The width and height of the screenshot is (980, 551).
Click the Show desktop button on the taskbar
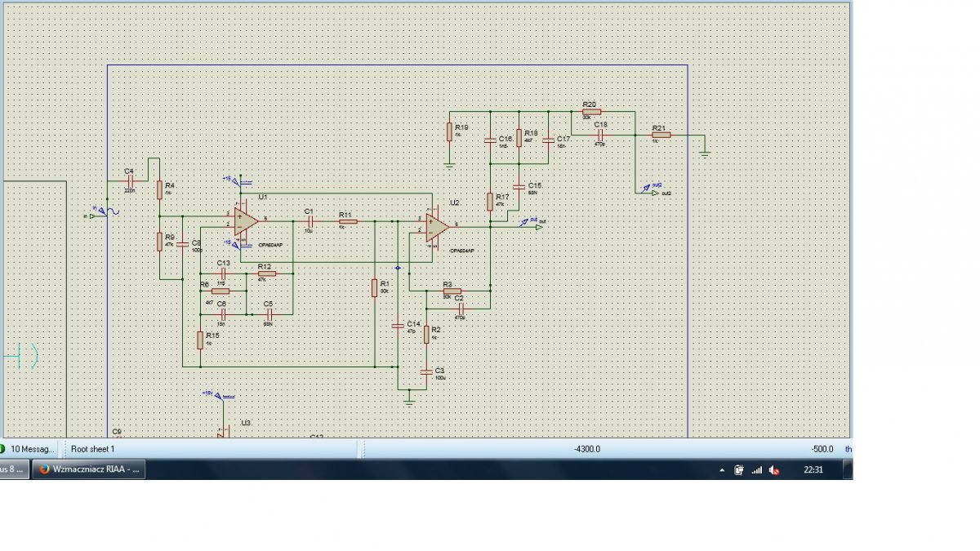click(x=848, y=469)
